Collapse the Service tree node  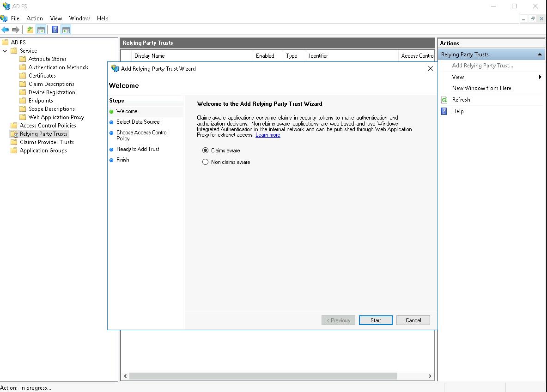tap(5, 51)
